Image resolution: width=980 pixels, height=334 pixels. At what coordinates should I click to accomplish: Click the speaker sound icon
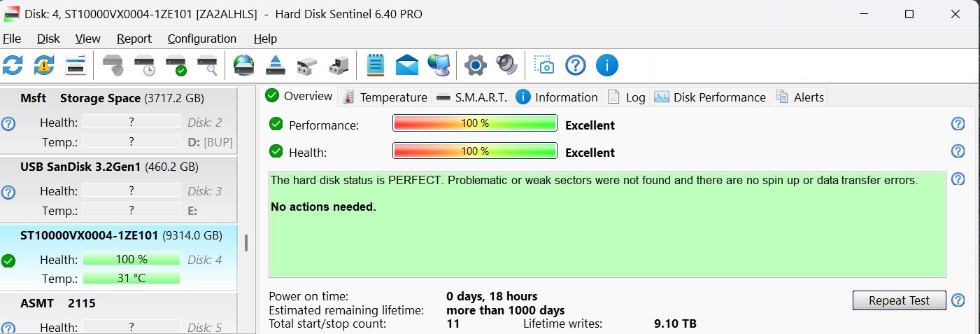tap(506, 66)
